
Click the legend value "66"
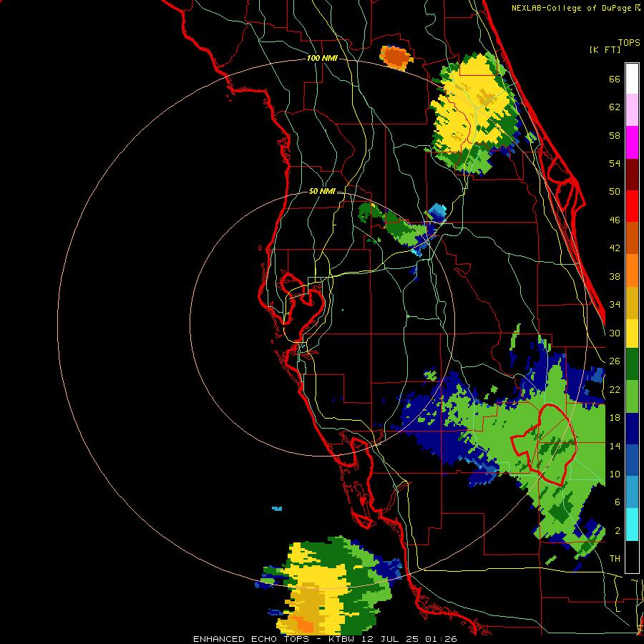coord(615,79)
